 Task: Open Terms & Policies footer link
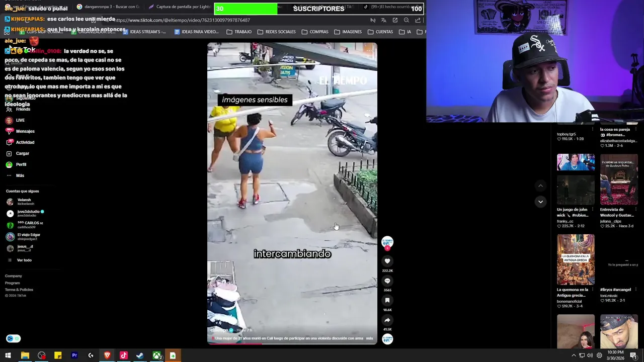[19, 290]
